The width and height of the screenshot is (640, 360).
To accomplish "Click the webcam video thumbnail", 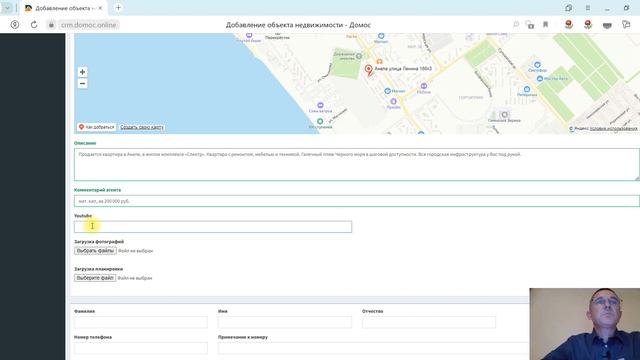I will pos(584,324).
